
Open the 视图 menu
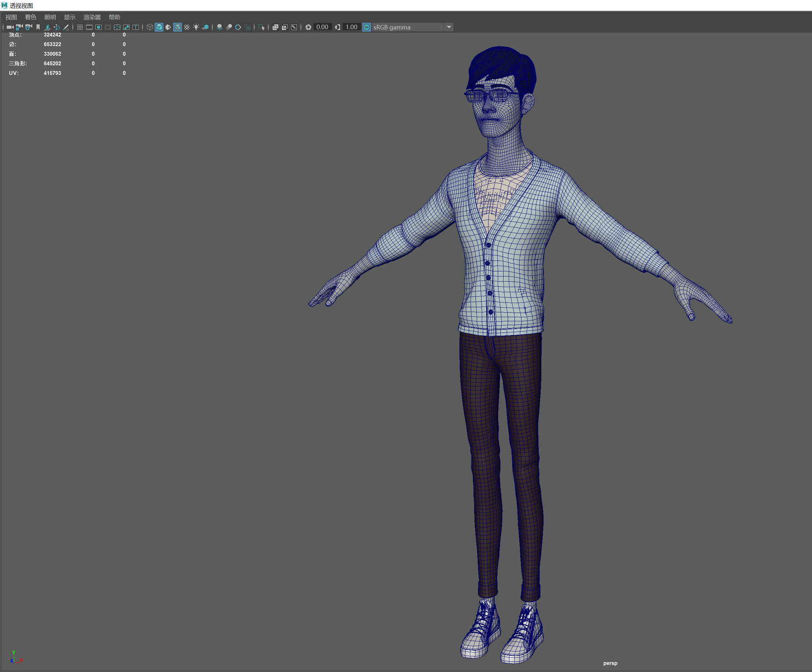point(11,17)
